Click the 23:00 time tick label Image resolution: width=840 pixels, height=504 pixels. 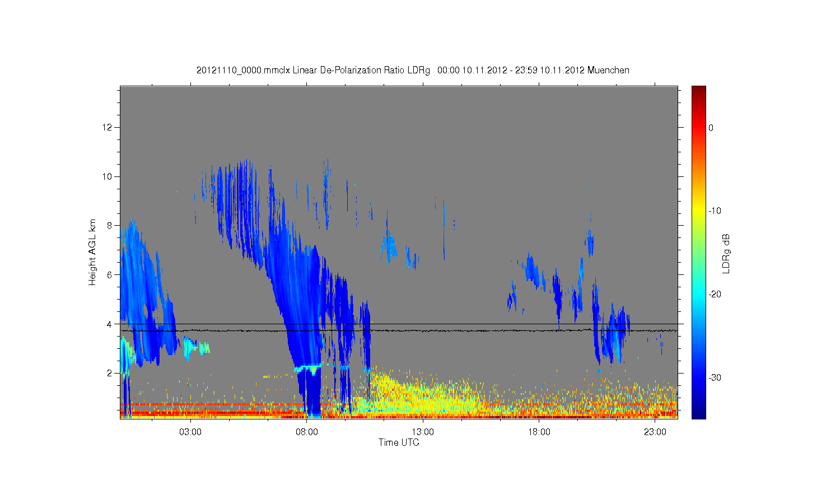(655, 432)
